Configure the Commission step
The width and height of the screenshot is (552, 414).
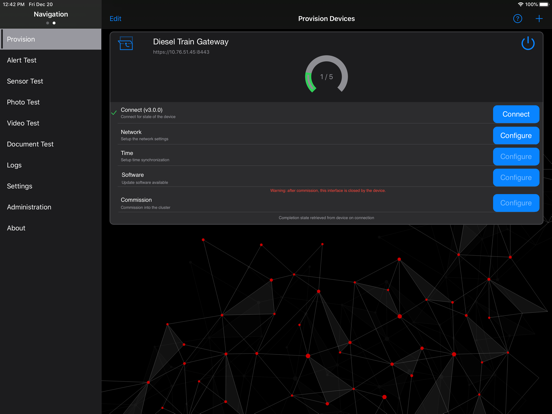pos(516,203)
